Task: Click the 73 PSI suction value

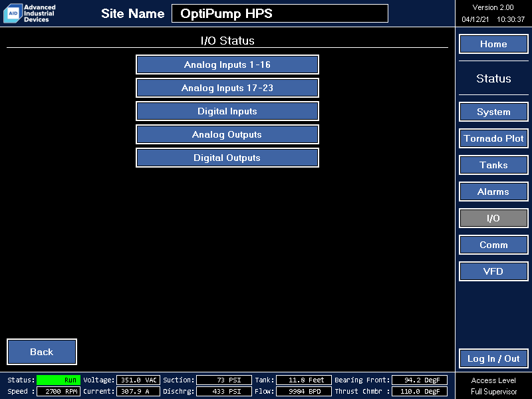Action: coord(224,380)
